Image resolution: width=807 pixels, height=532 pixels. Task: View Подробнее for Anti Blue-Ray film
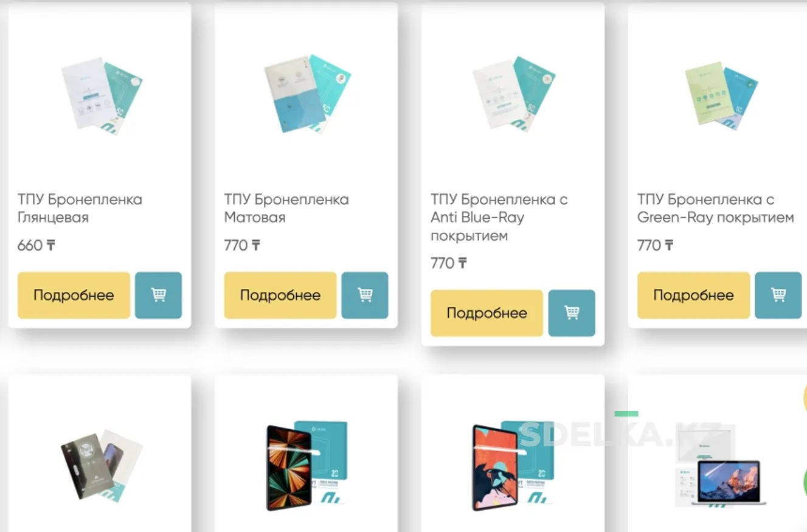(x=487, y=313)
